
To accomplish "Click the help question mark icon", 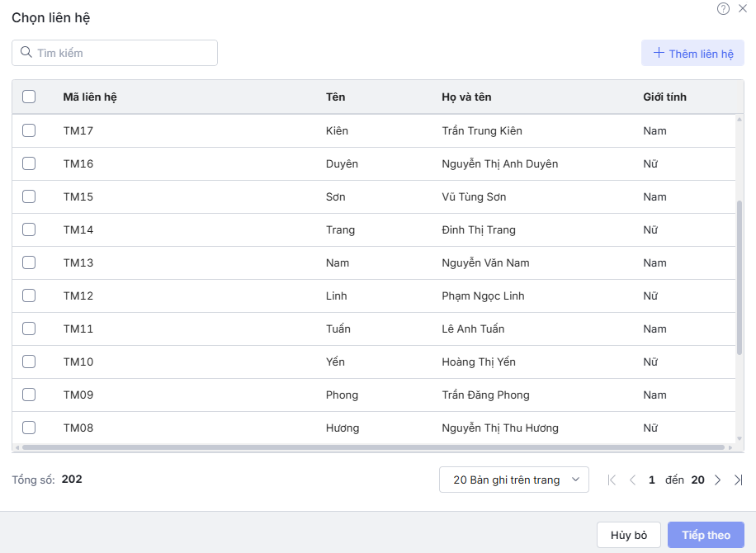I will [x=723, y=8].
